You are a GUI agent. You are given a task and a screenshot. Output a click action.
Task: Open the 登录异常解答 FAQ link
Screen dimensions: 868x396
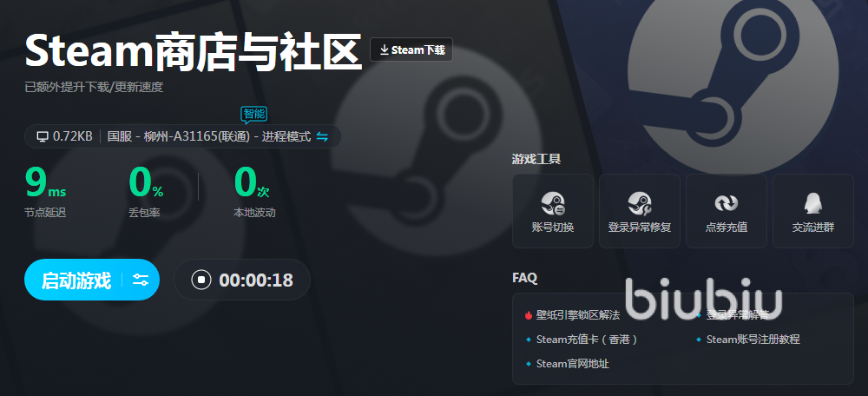[733, 315]
